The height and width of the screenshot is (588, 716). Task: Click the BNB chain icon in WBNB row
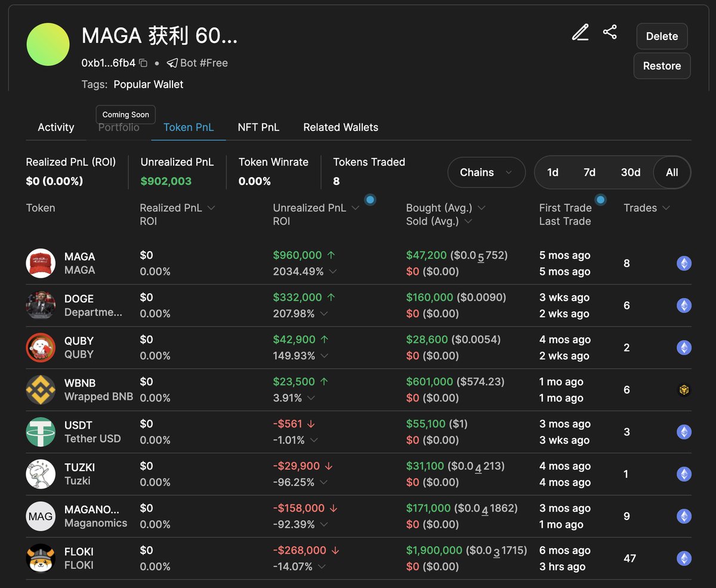(x=683, y=390)
